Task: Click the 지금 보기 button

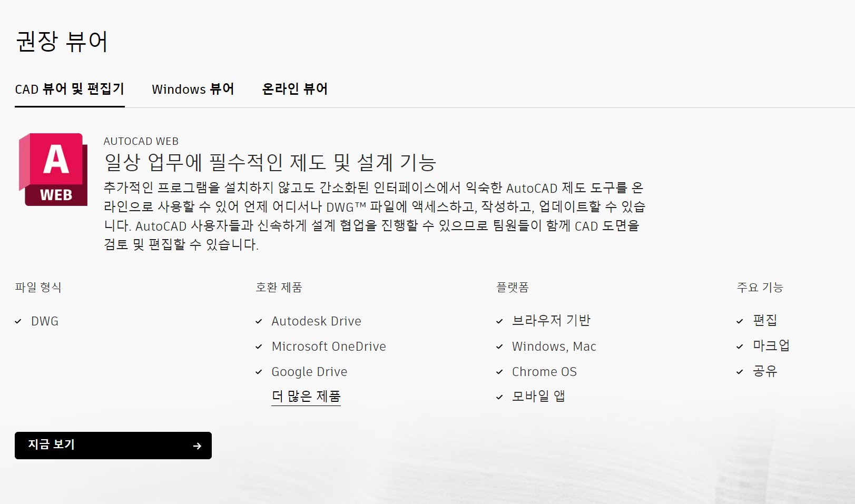Action: pos(113,446)
